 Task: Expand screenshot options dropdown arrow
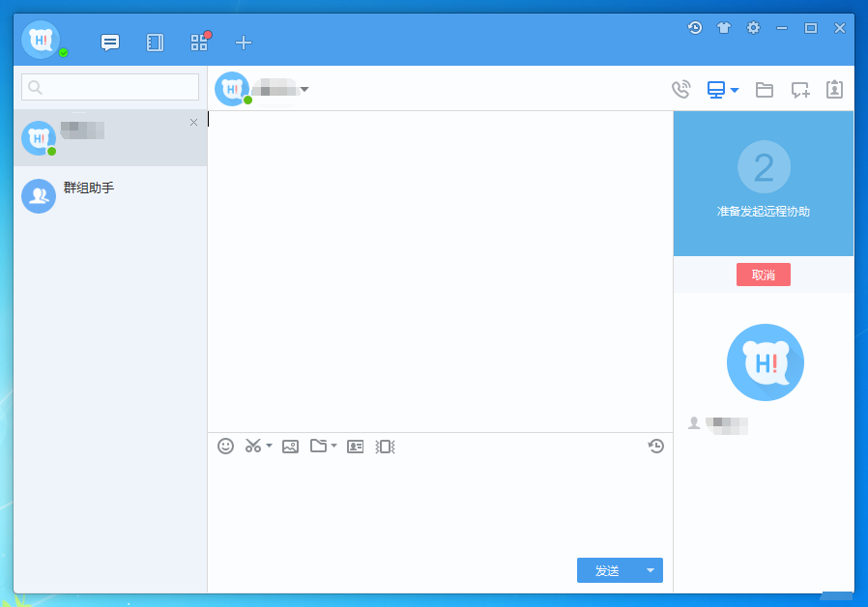click(269, 446)
